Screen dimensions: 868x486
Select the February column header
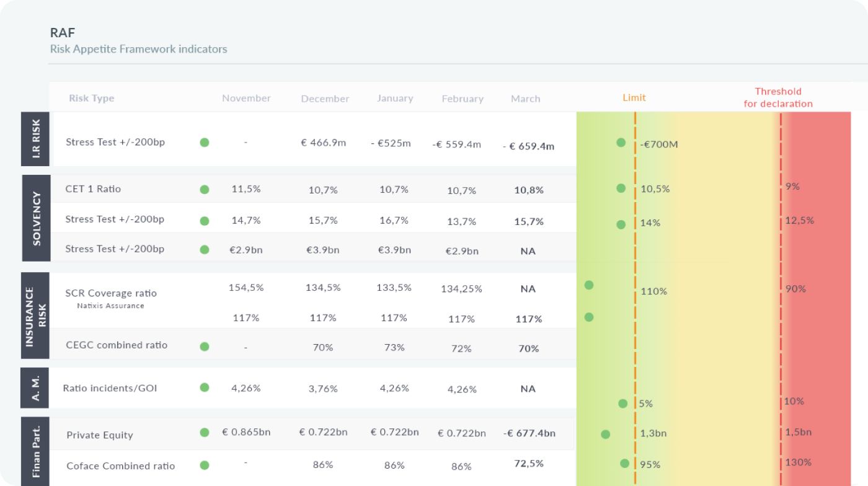tap(463, 99)
